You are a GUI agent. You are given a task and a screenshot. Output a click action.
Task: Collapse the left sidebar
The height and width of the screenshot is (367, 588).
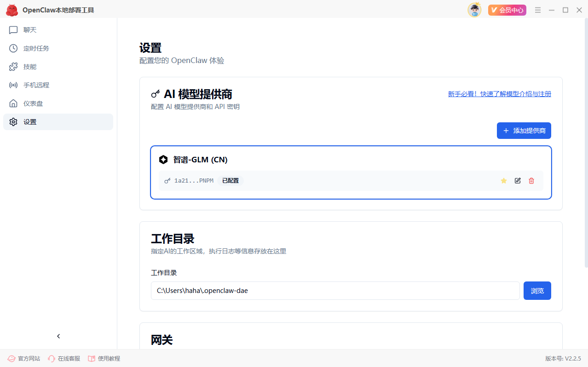58,336
